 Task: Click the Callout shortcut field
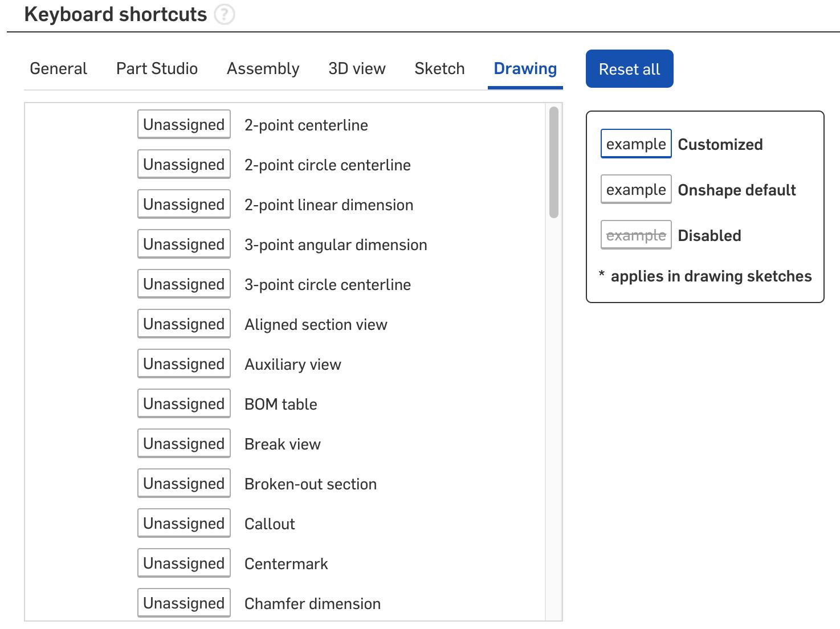point(184,524)
